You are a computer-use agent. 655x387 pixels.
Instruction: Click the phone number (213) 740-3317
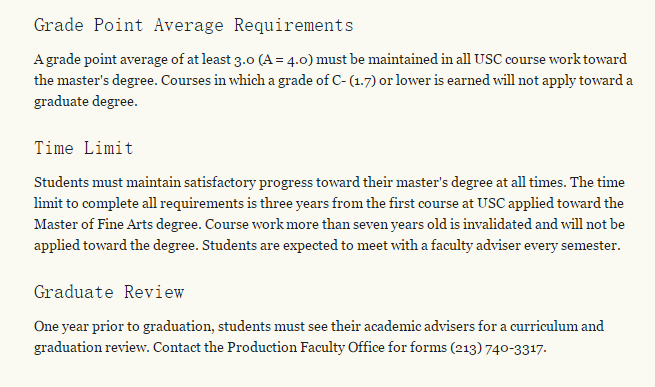point(497,348)
